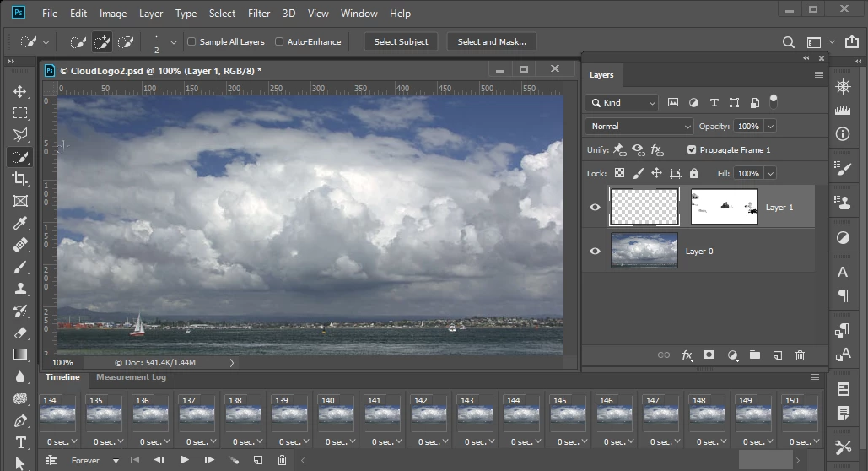Create a new group folder icon
868x471 pixels.
(754, 355)
